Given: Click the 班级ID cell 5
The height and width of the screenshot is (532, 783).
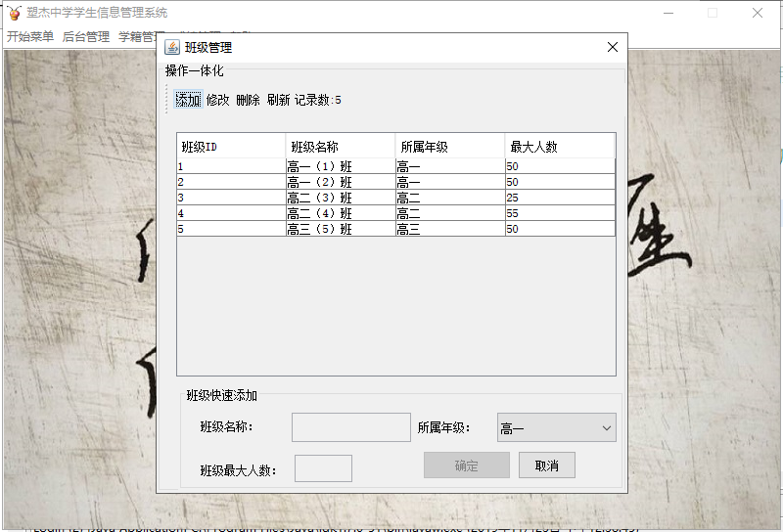Looking at the screenshot, I should pos(231,229).
